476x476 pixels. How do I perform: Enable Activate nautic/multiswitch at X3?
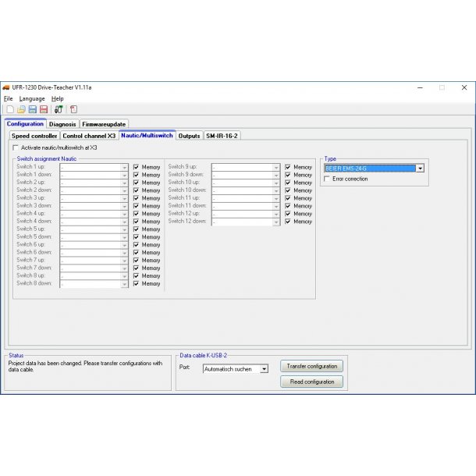(x=15, y=147)
